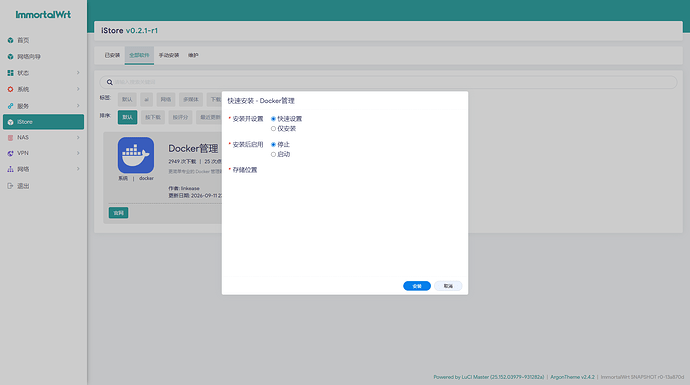Click the 网络向导 wizard icon in sidebar
690x385 pixels.
click(x=10, y=56)
